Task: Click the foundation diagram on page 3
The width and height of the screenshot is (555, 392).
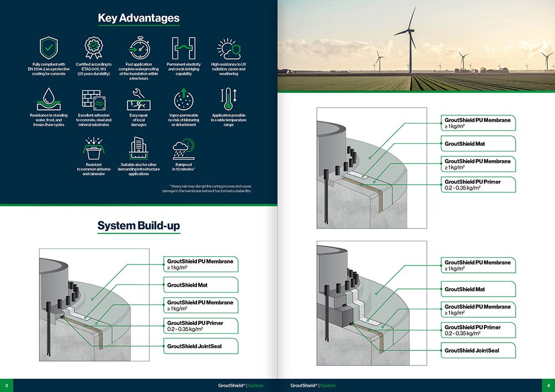Action: (x=94, y=305)
